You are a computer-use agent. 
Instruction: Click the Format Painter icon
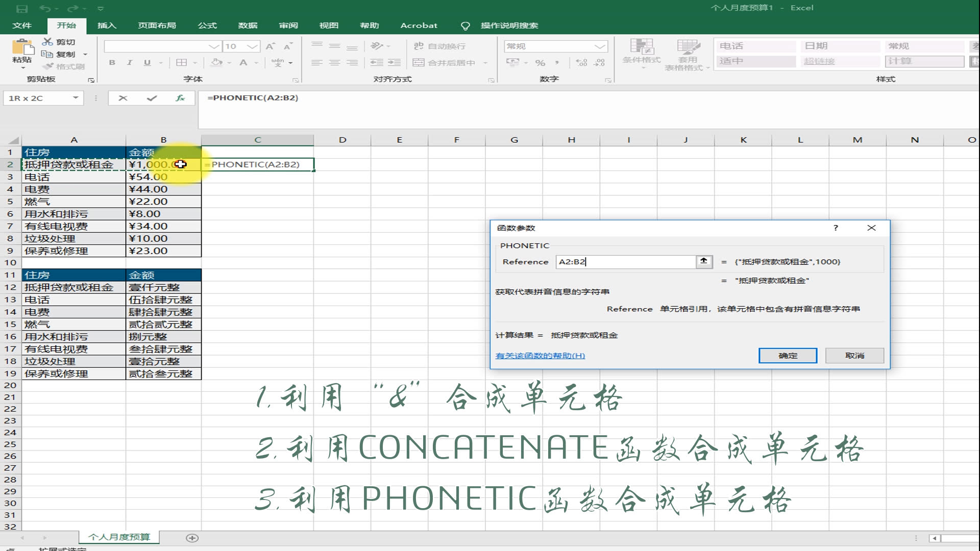point(48,66)
